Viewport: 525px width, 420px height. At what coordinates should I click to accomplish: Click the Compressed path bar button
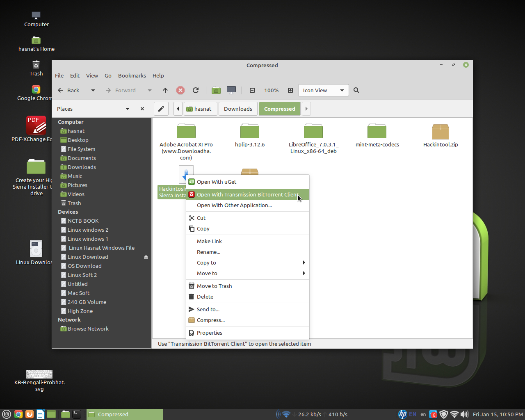280,109
